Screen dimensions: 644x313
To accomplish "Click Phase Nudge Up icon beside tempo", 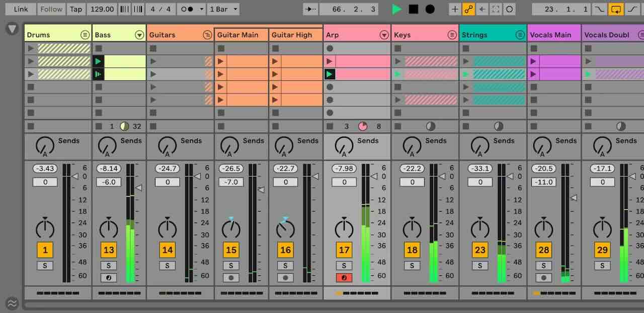I will click(137, 9).
